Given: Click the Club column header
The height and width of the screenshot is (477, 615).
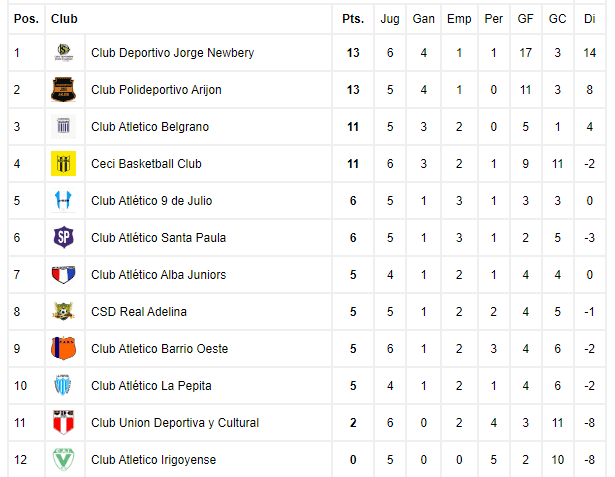Looking at the screenshot, I should pyautogui.click(x=64, y=18).
